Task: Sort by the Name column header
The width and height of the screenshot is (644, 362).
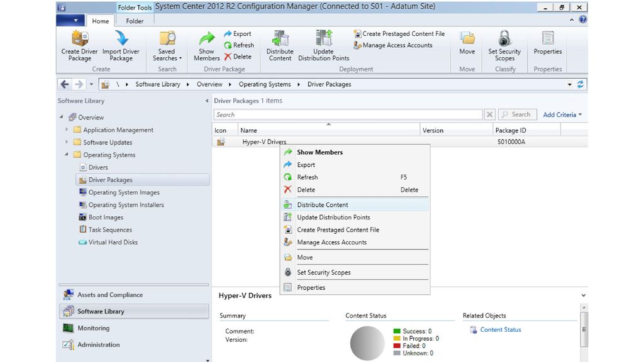Action: coord(328,130)
